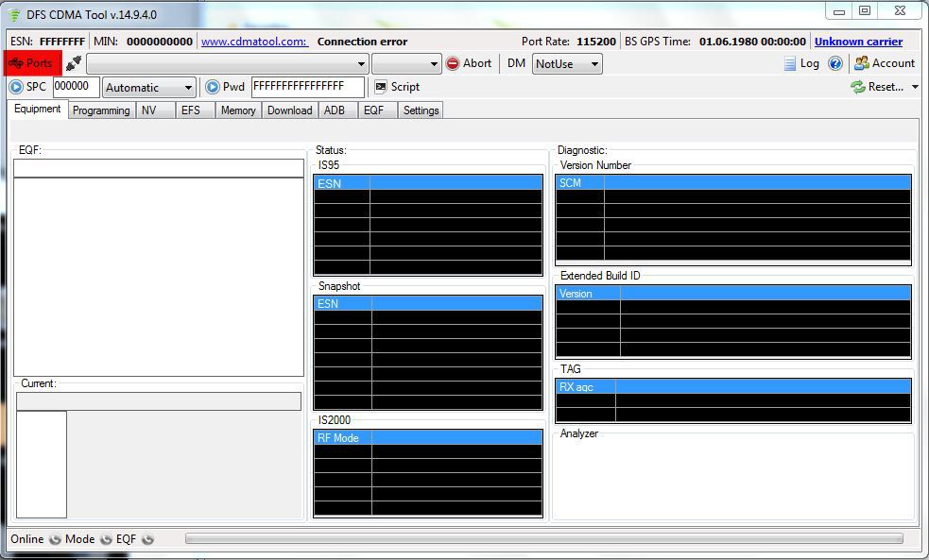Select the ESN row in IS95 table

tap(428, 183)
